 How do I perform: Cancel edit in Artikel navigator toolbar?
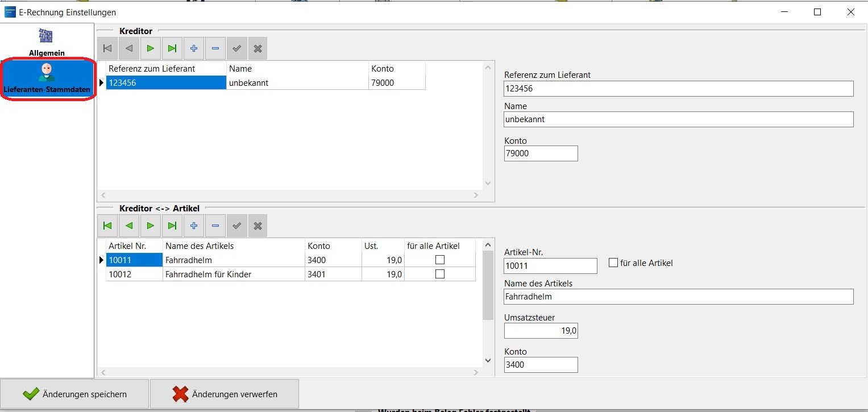pos(258,226)
